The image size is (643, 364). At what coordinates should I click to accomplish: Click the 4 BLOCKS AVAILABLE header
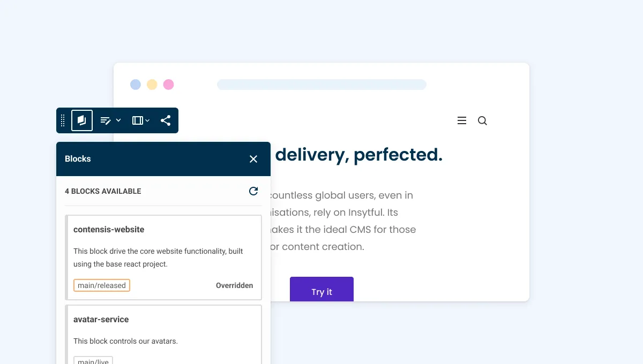pos(103,191)
